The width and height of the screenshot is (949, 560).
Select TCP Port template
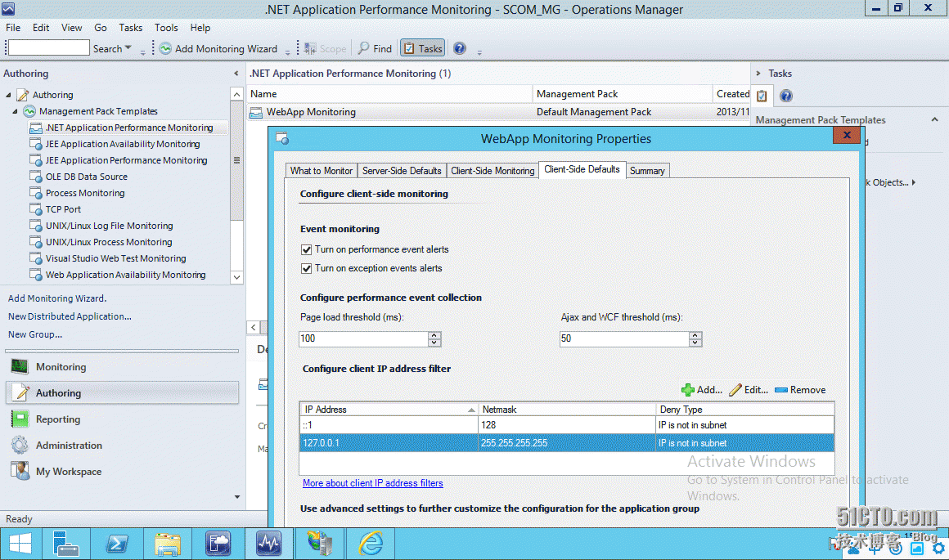coord(63,209)
